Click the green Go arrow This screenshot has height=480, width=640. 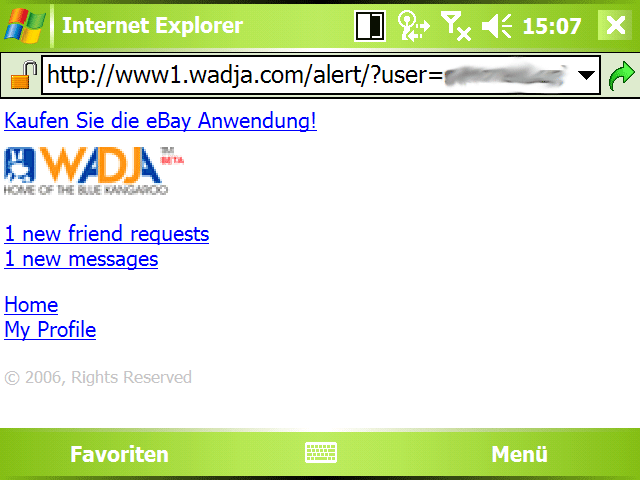621,76
